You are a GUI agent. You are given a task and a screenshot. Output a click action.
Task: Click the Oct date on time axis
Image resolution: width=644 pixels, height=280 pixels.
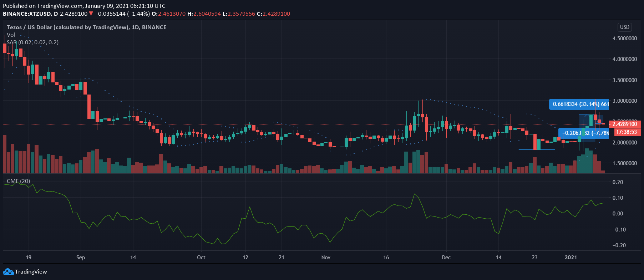click(x=201, y=258)
